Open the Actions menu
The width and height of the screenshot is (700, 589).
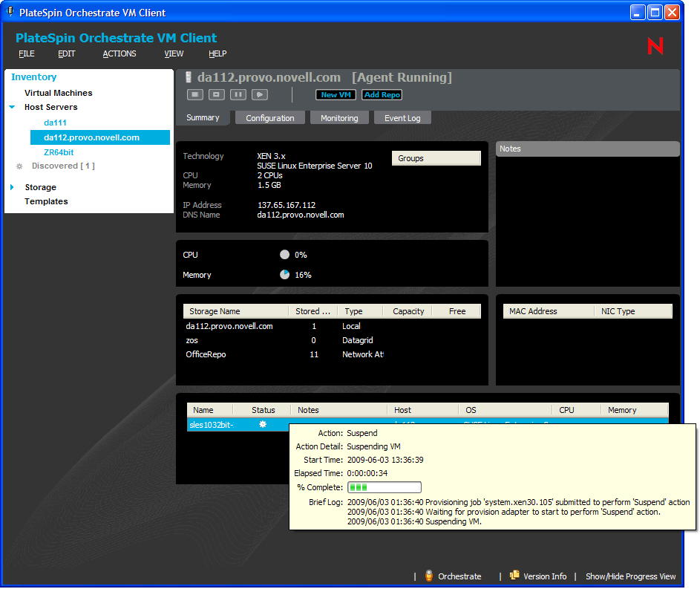click(120, 53)
